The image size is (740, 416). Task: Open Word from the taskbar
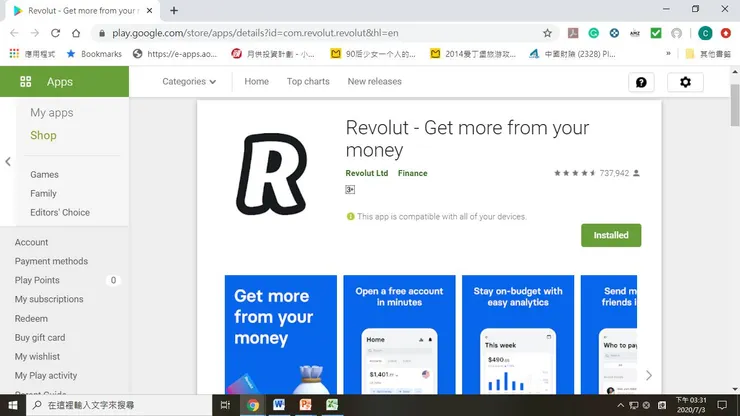click(279, 405)
